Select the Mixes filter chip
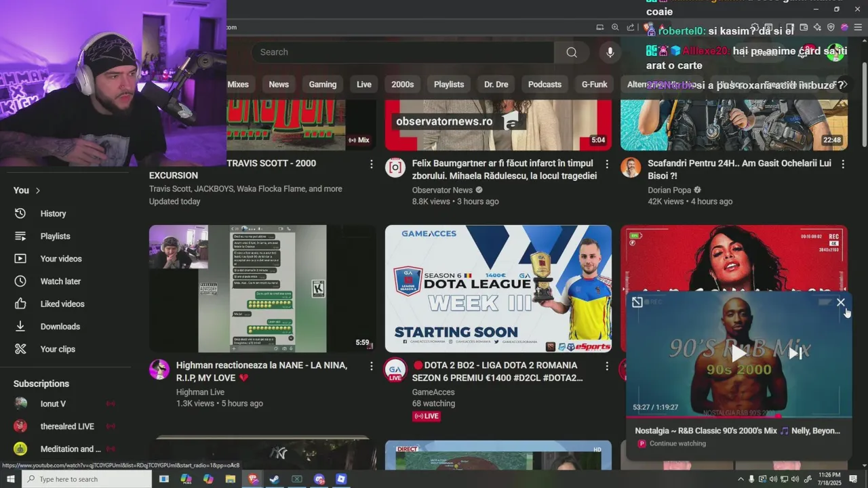The image size is (868, 488). [x=238, y=85]
